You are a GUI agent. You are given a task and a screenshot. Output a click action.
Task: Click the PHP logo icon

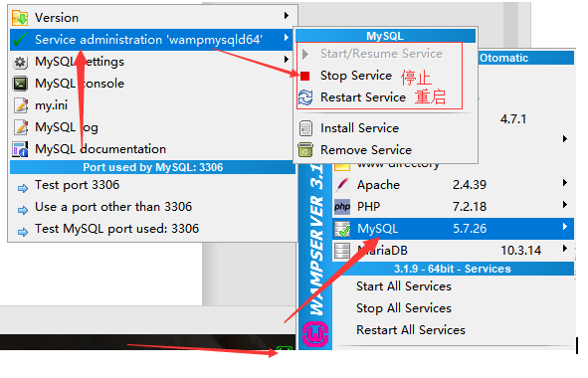342,207
